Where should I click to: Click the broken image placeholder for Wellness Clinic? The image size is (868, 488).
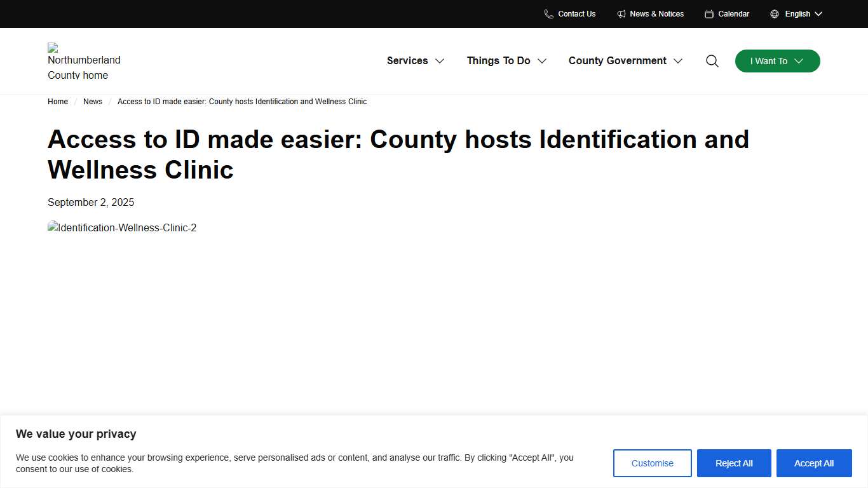pyautogui.click(x=122, y=227)
